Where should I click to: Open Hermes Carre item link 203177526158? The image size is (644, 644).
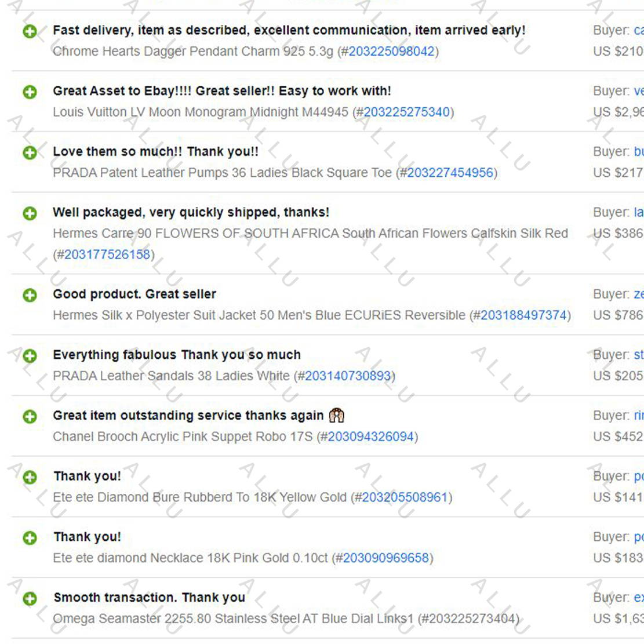pyautogui.click(x=107, y=254)
